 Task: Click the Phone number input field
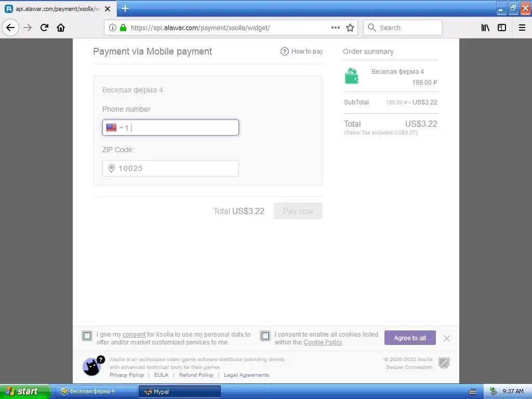click(x=170, y=128)
